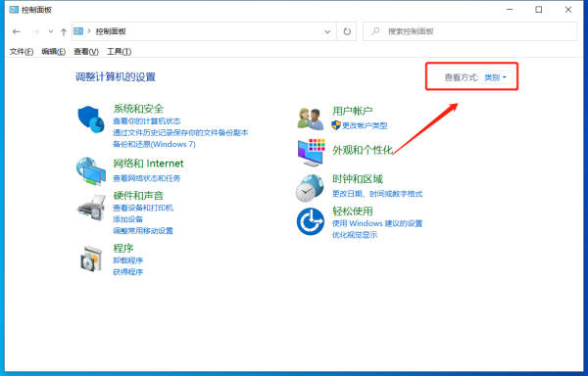Open the 优化视觉显示 link
Image resolution: width=588 pixels, height=376 pixels.
coord(355,235)
